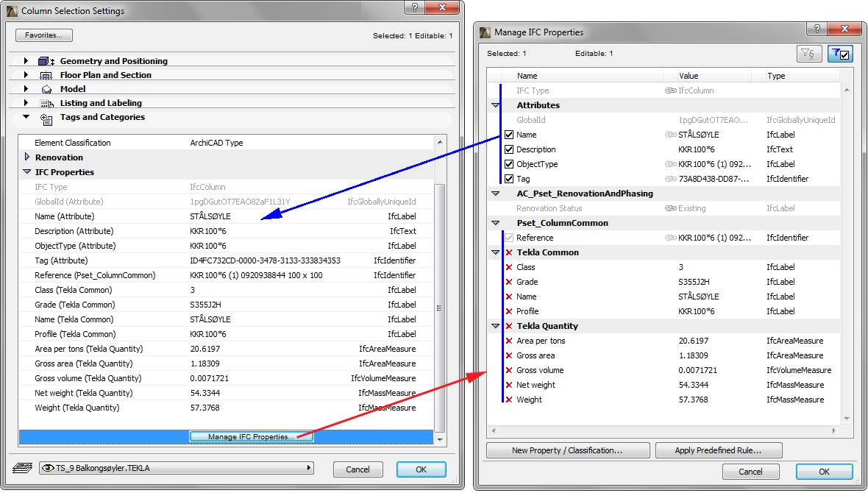The height and width of the screenshot is (493, 868).
Task: Click Apply Predefined Rule button
Action: coord(719,450)
